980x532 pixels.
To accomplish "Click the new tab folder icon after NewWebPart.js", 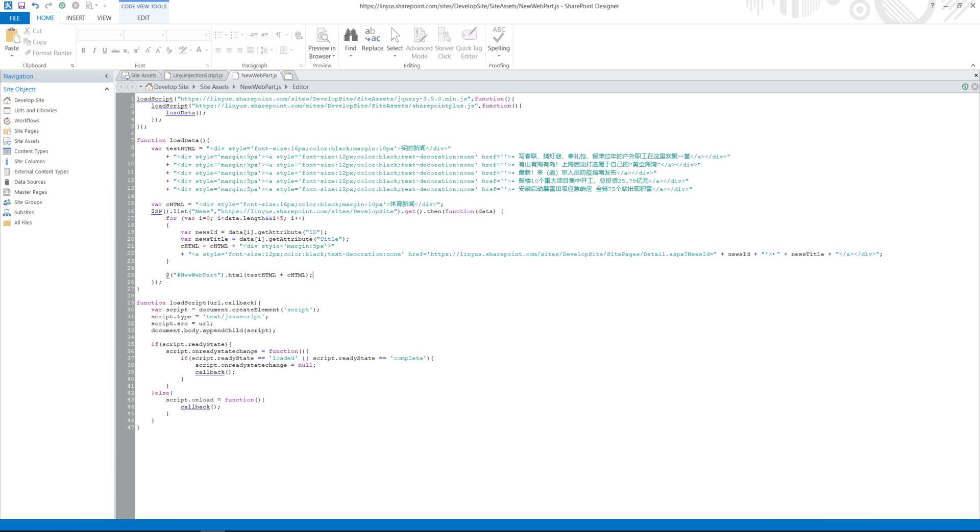I will click(288, 75).
